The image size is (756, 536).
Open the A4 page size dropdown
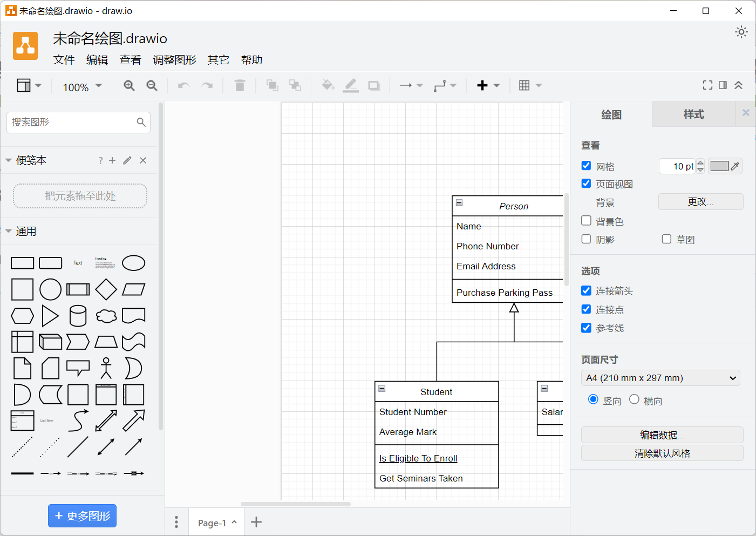pyautogui.click(x=660, y=378)
